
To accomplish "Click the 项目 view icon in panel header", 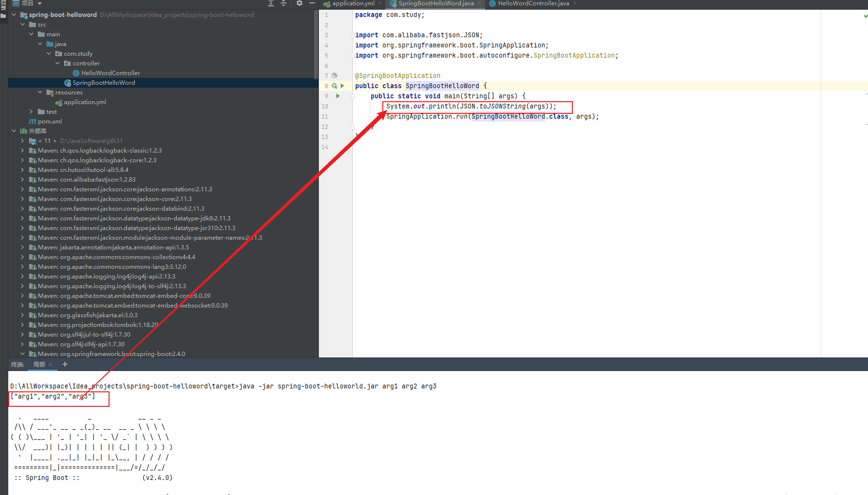I will (x=16, y=3).
